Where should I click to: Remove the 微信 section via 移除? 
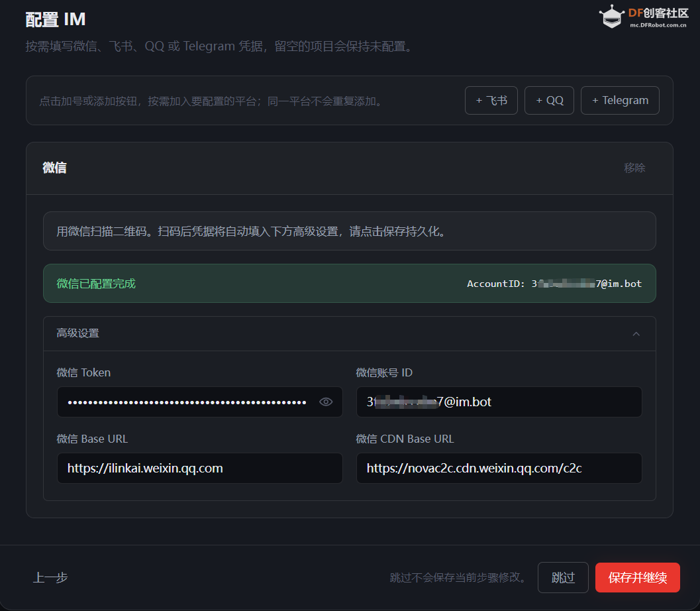tap(634, 168)
